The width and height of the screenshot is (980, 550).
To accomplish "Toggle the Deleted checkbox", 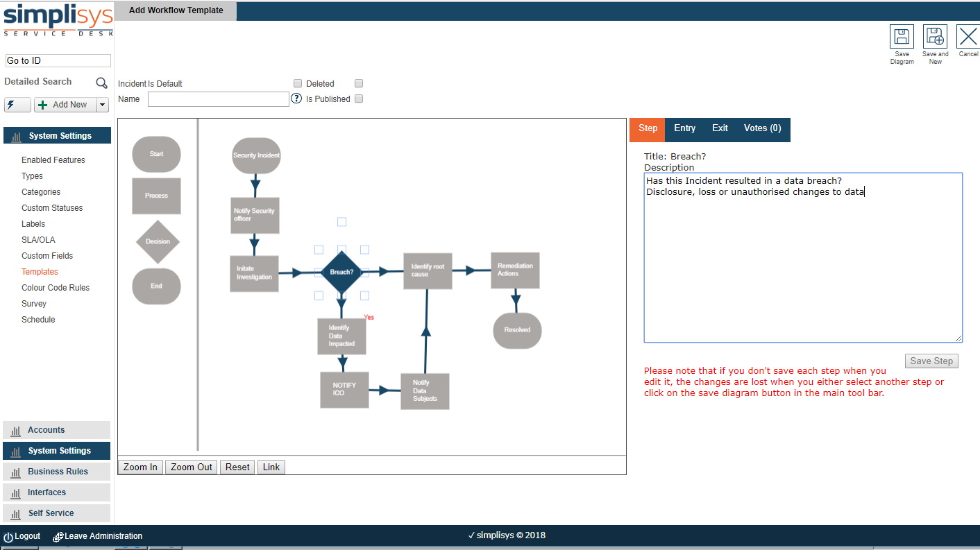I will [x=359, y=83].
